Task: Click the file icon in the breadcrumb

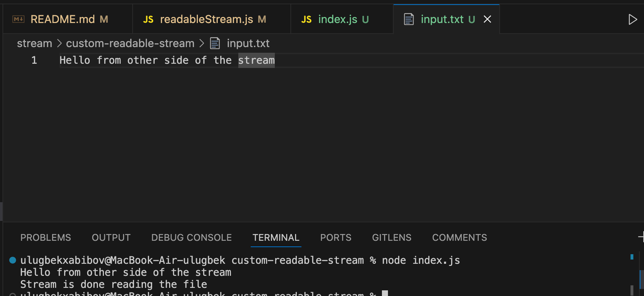Action: coord(215,43)
